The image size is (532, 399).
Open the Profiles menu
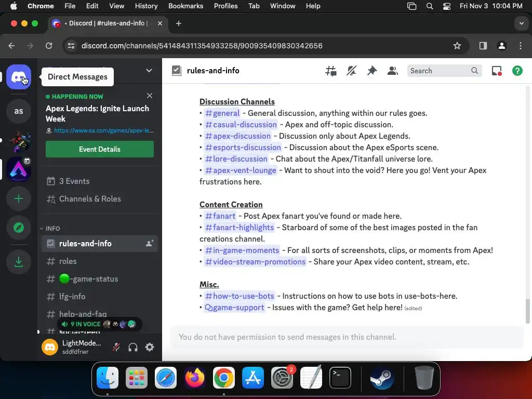pos(225,6)
